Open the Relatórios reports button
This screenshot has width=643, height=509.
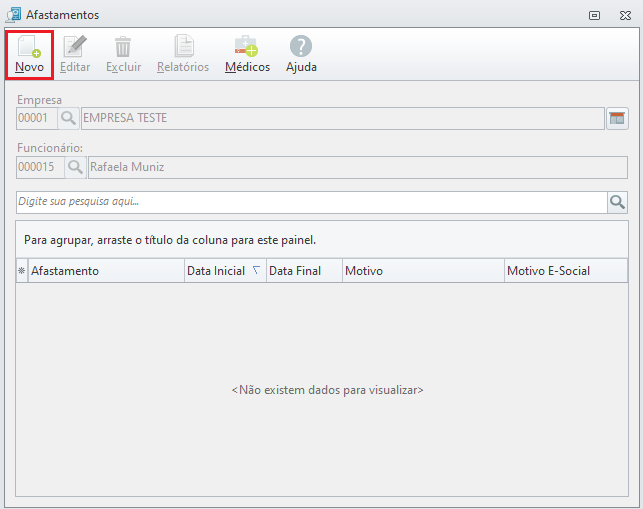point(183,55)
